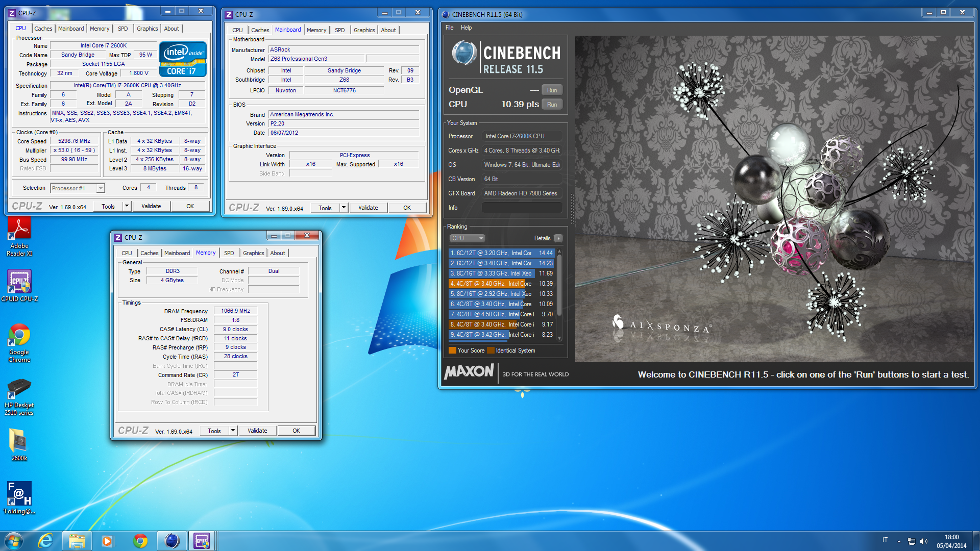Click ranking list scrollbar thumb

coord(559,286)
